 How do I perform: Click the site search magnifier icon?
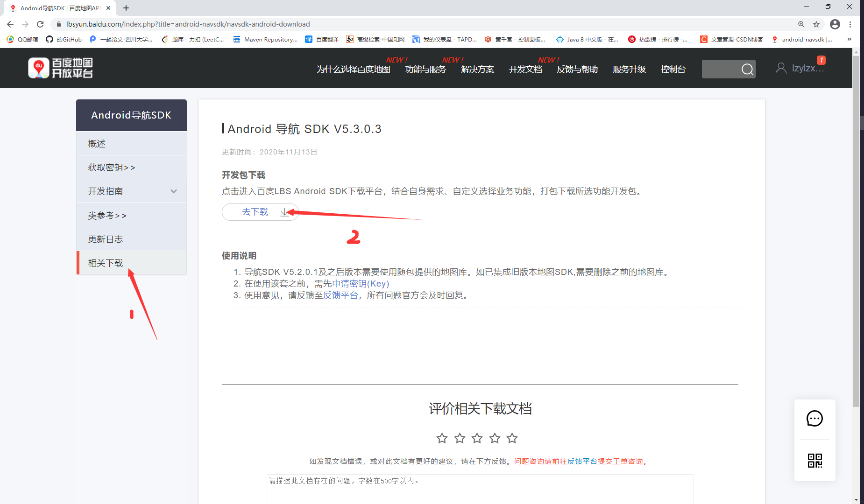pyautogui.click(x=747, y=70)
